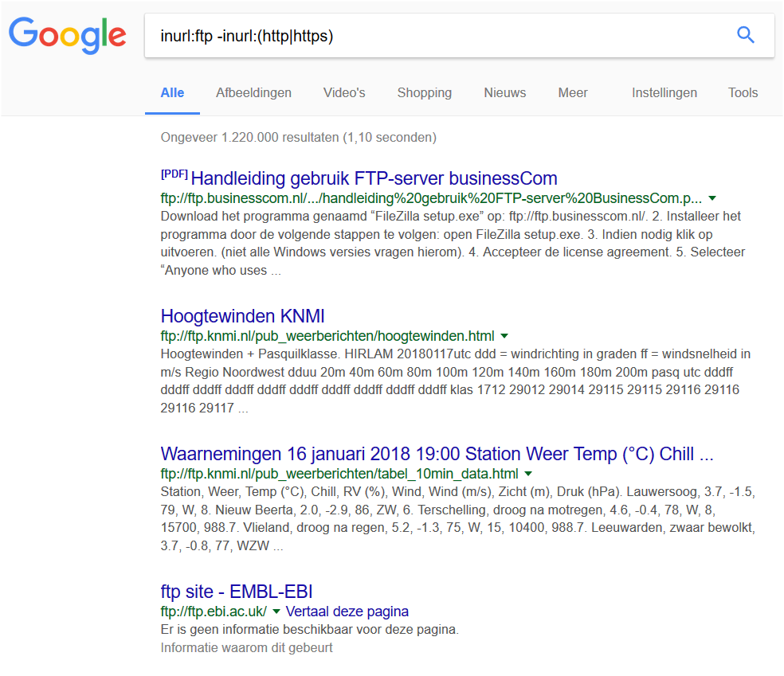Click the [PDF] badge on the first result
The height and width of the screenshot is (676, 784).
[x=175, y=174]
